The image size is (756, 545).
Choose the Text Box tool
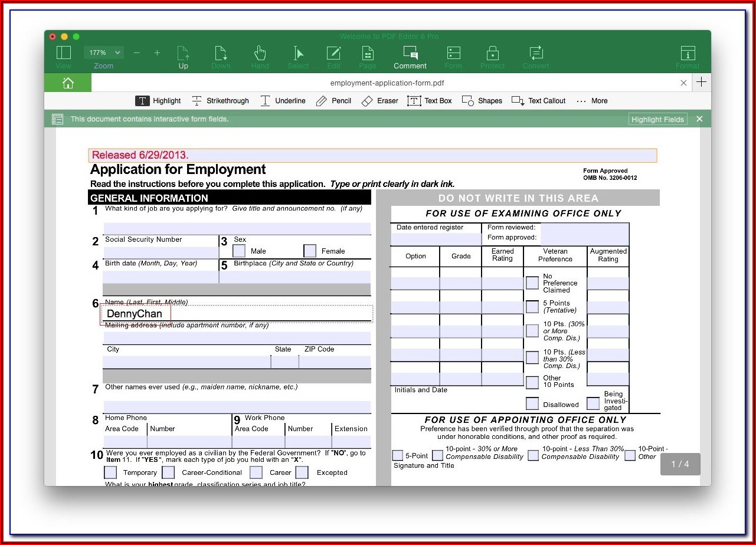point(430,101)
